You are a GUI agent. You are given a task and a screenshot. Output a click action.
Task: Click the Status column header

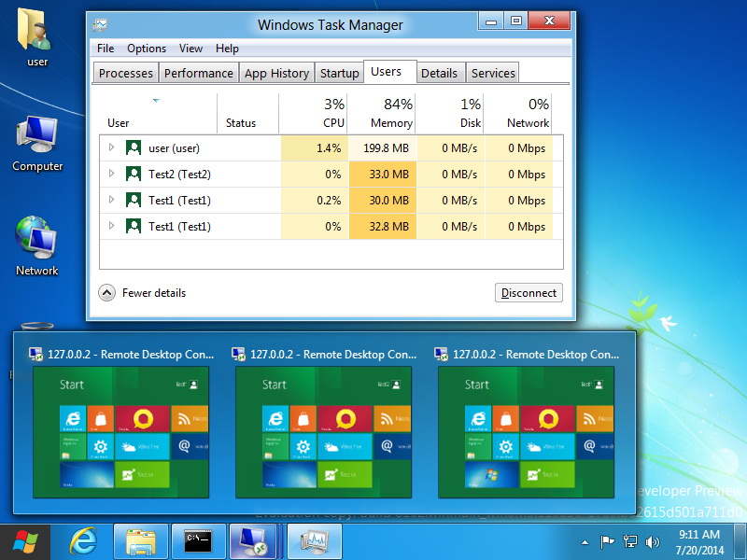click(247, 114)
